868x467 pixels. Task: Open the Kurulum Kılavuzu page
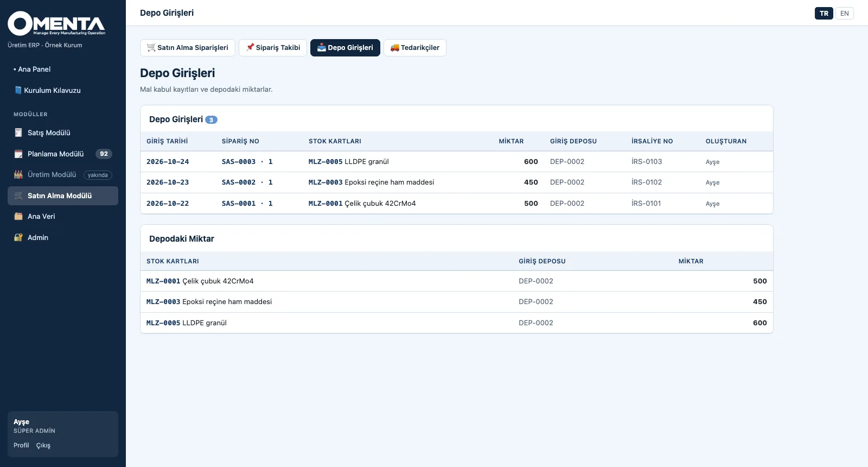pos(63,90)
